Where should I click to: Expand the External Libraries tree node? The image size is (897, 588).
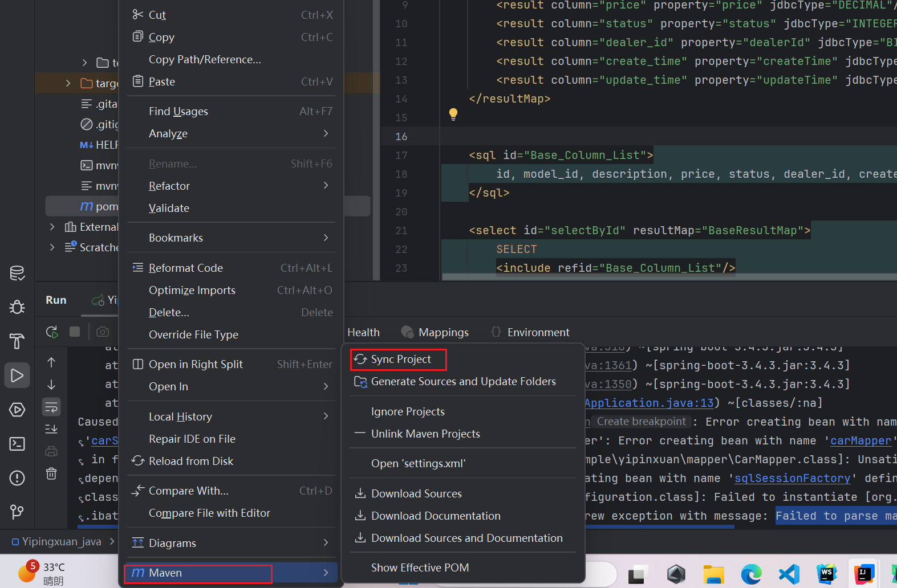click(x=52, y=227)
